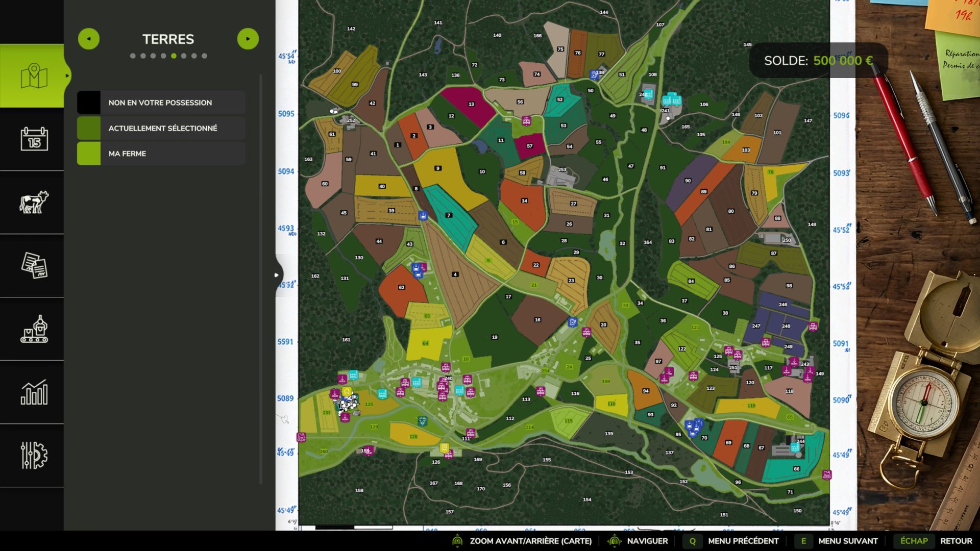The width and height of the screenshot is (980, 551).
Task: Select the highlighted fifth page indicator dot
Action: (174, 56)
